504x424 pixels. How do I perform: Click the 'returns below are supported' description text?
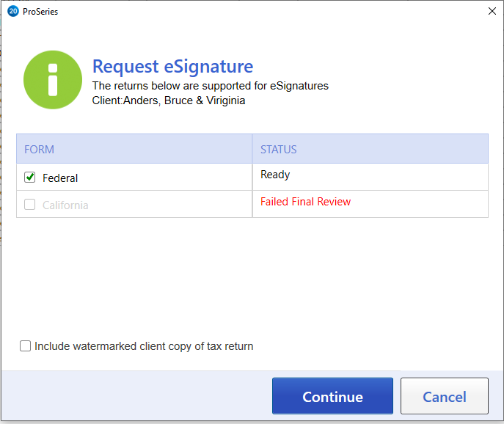click(x=210, y=86)
